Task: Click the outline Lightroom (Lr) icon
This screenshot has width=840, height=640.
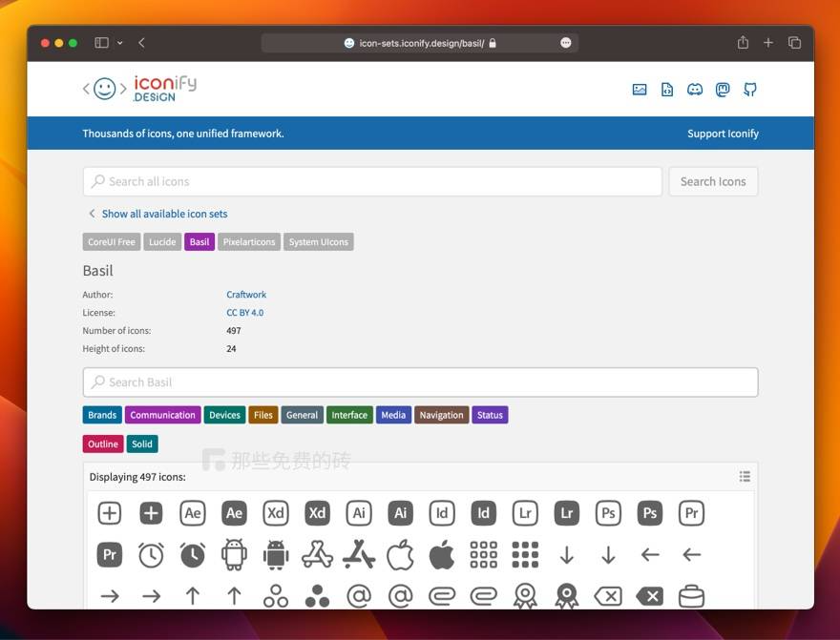Action: 525,513
